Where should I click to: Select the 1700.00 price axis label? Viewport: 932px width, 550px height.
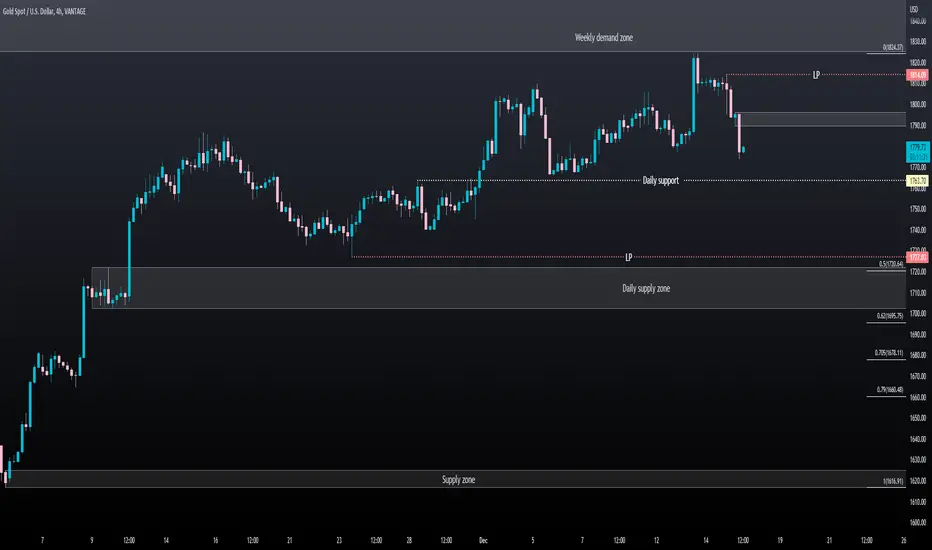pyautogui.click(x=918, y=314)
